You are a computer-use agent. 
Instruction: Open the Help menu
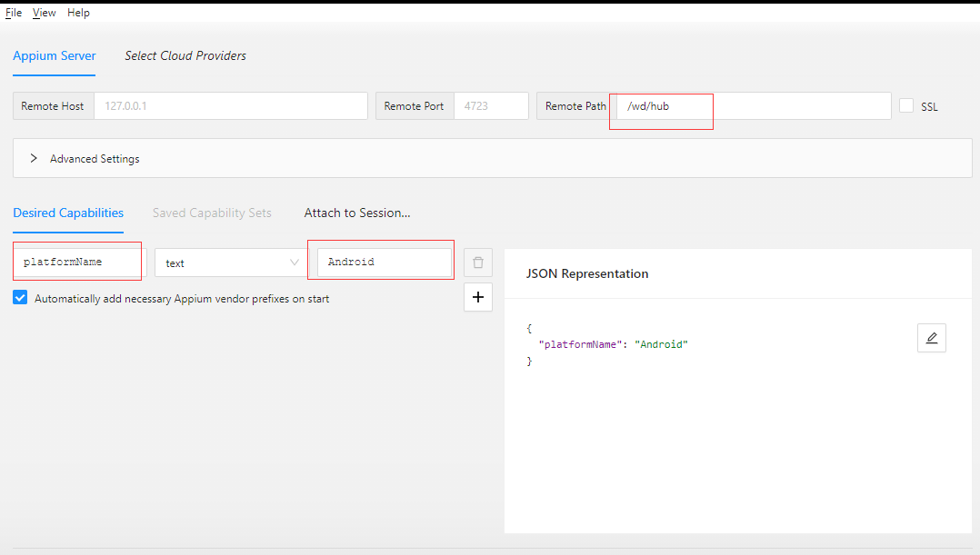79,13
